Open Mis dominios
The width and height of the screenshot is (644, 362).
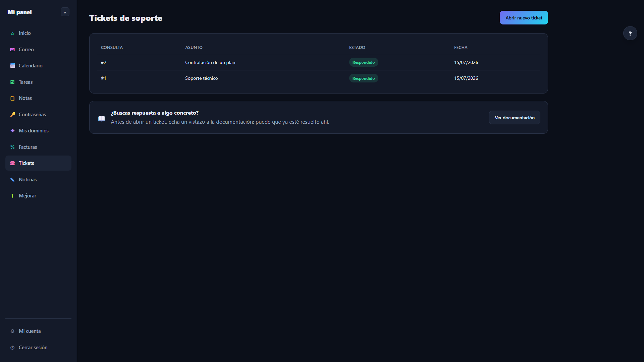[x=38, y=131]
